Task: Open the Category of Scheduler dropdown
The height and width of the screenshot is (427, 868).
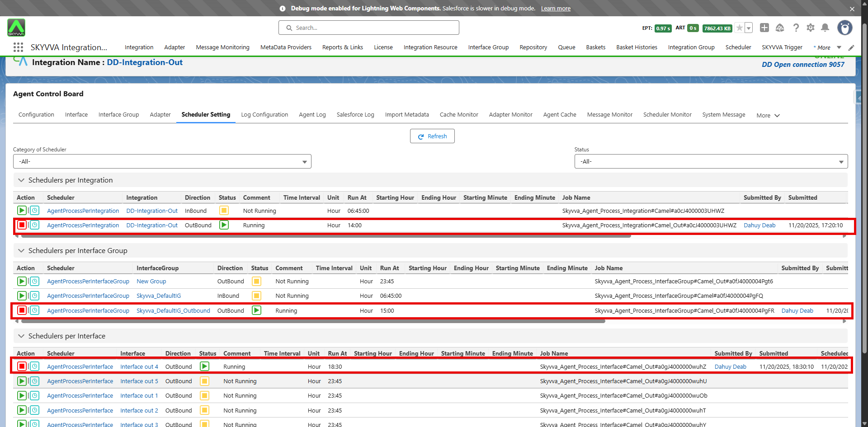Action: [x=162, y=162]
